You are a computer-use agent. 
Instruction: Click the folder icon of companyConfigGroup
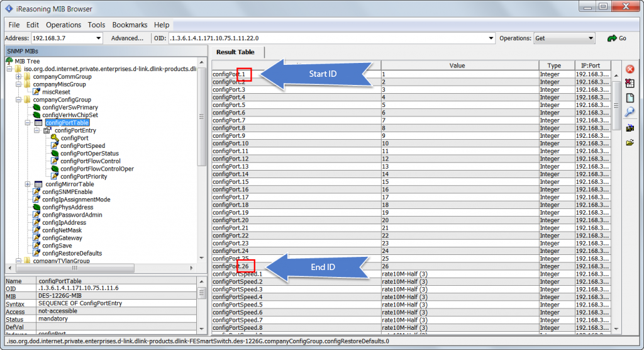pyautogui.click(x=27, y=99)
